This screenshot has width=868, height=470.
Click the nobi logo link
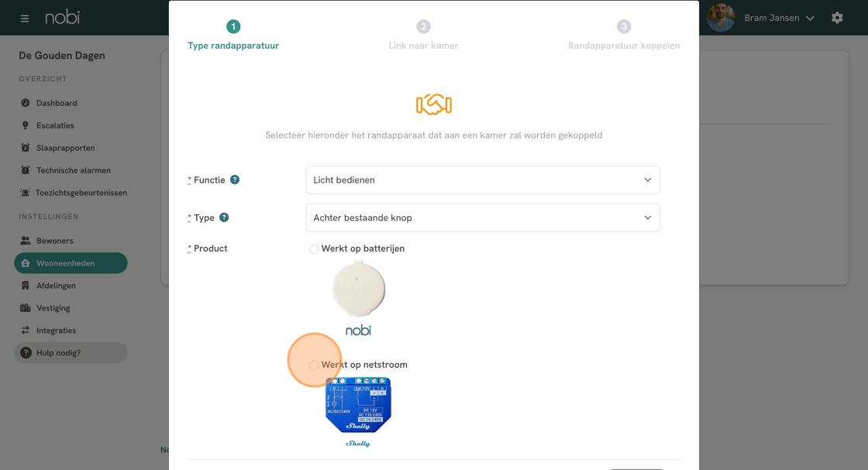(x=62, y=17)
